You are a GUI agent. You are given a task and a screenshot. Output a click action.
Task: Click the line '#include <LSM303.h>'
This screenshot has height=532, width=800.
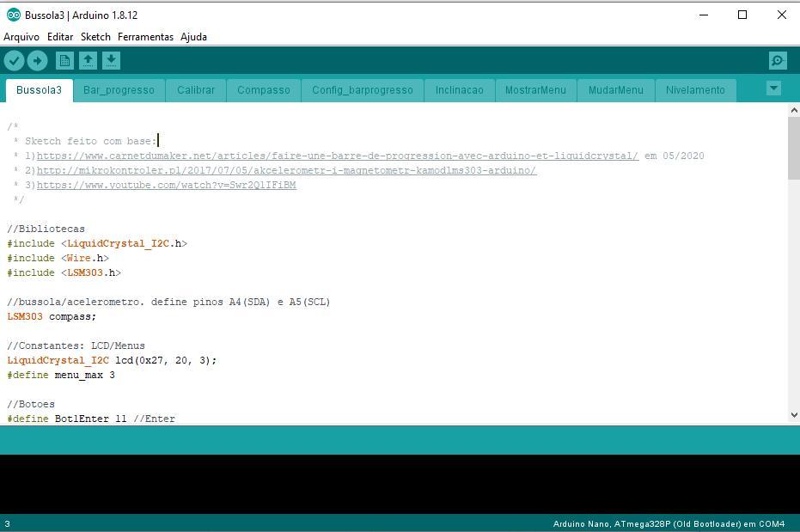click(64, 272)
